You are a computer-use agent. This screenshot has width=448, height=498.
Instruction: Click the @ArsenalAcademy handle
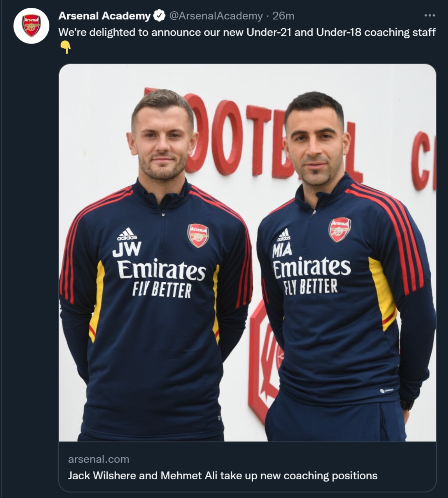[216, 16]
